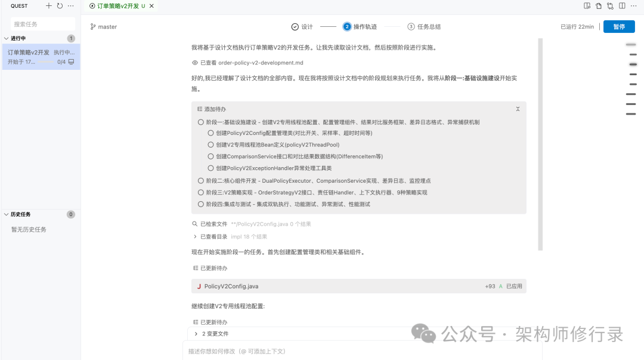Image resolution: width=644 pixels, height=360 pixels.
Task: Focus the 搜索任务 search field
Action: pos(43,24)
